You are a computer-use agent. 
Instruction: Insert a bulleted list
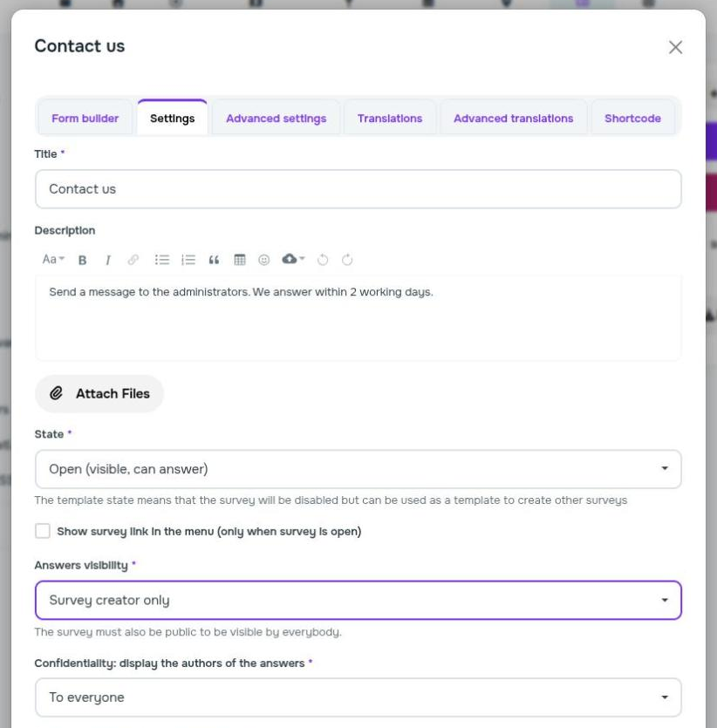162,260
